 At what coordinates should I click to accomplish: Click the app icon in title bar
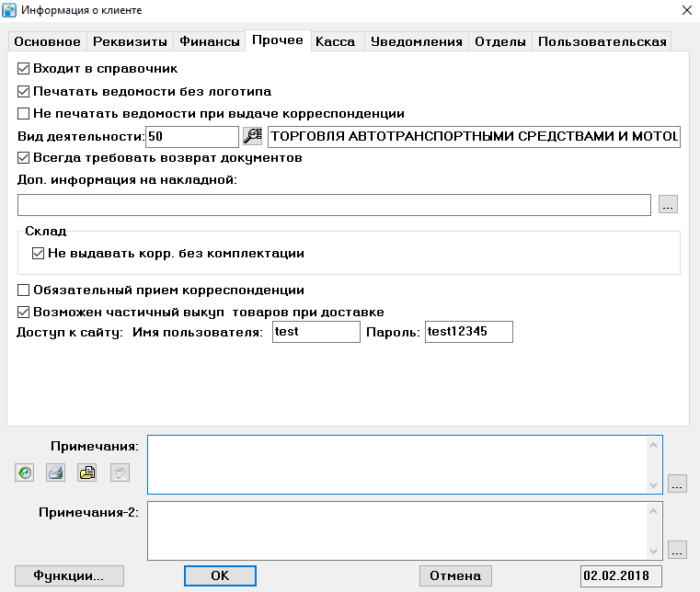(x=9, y=10)
